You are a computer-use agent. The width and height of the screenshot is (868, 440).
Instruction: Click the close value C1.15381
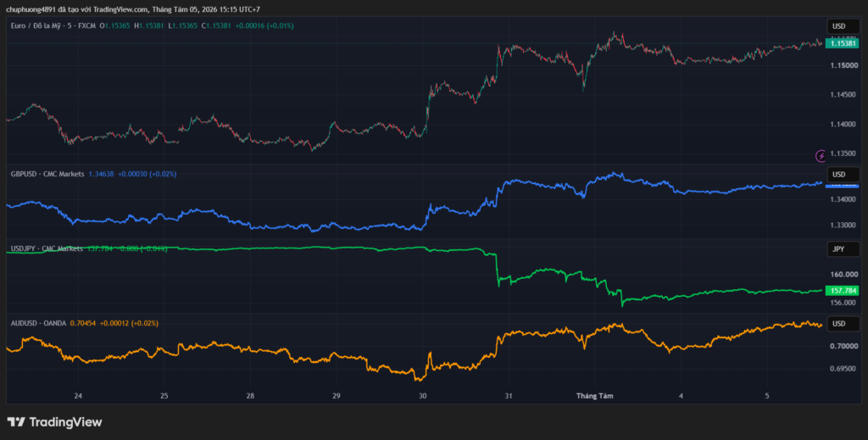pos(216,25)
